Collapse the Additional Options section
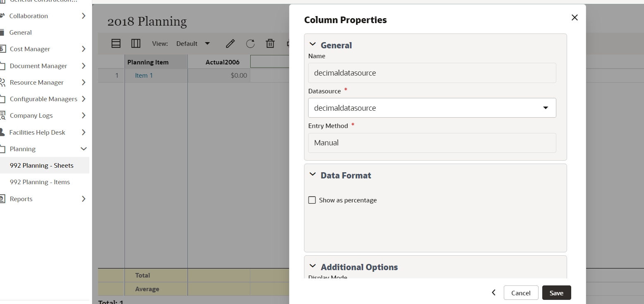 (313, 266)
